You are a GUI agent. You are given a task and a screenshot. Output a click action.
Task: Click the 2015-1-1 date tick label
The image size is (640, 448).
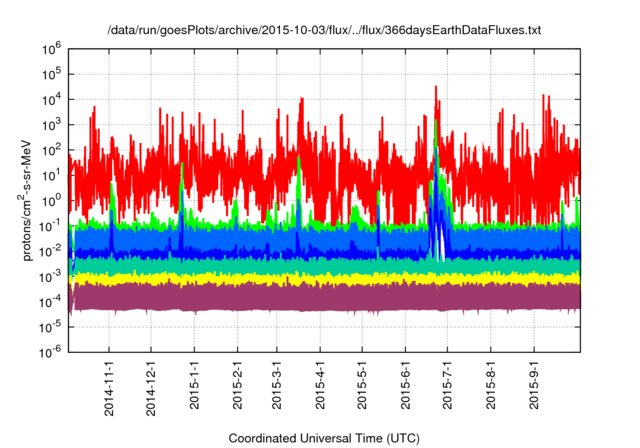point(194,386)
